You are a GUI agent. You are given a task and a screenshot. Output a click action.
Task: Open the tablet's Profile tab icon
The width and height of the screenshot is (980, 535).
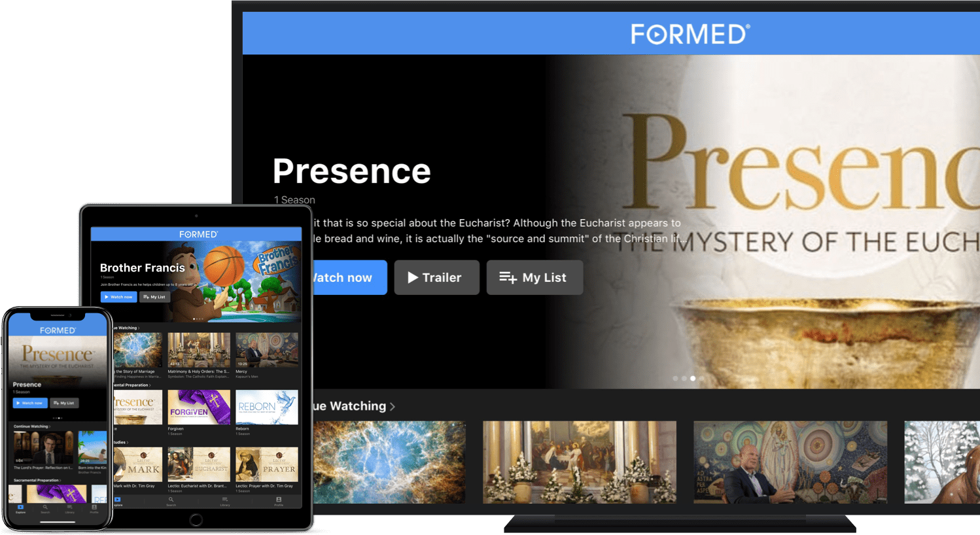point(279,500)
